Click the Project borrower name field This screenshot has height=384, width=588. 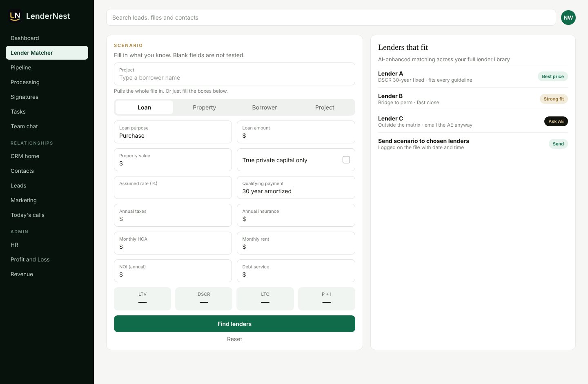coord(234,74)
